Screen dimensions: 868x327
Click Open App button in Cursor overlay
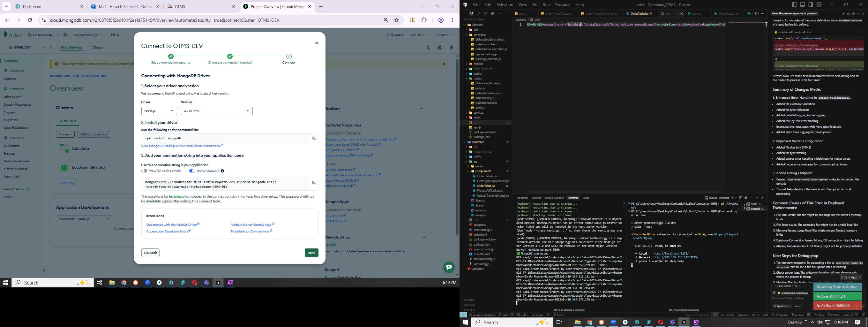tap(850, 277)
